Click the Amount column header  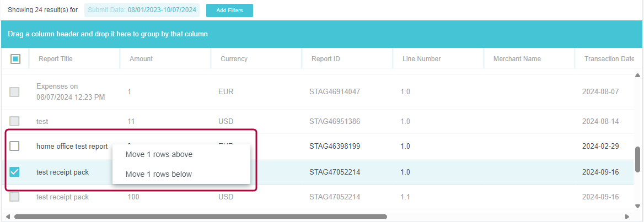click(141, 59)
